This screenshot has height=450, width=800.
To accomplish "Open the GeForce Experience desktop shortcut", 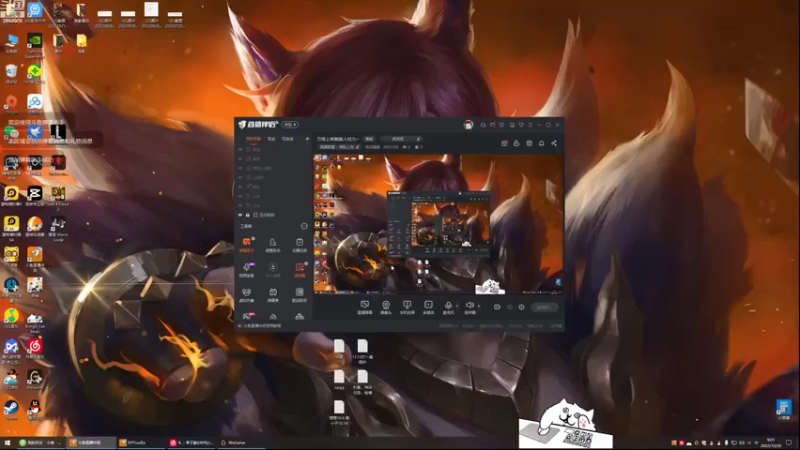I will point(35,44).
